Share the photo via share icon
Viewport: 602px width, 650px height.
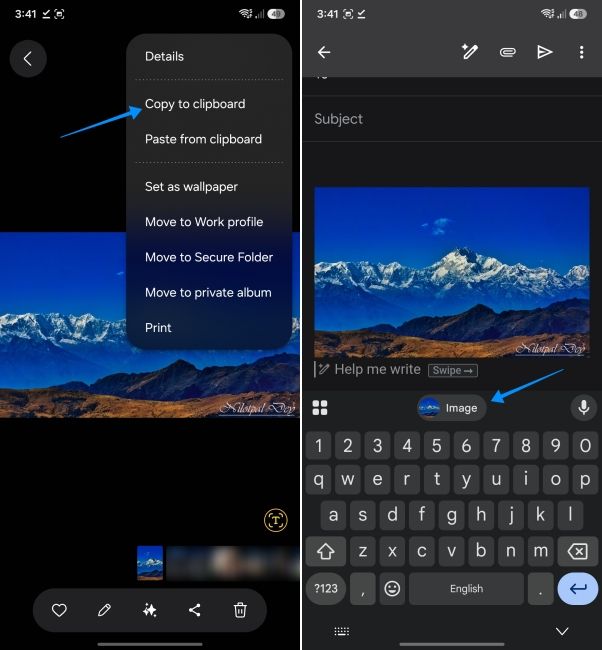point(194,610)
